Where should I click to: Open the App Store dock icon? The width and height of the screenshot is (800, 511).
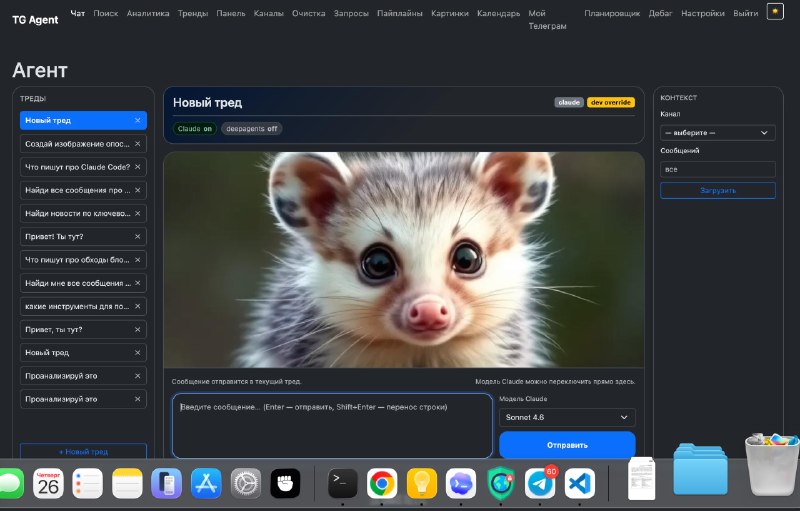206,483
